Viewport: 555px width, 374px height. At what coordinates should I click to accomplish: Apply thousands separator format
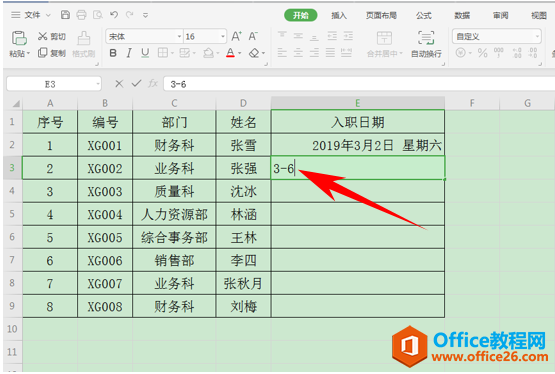point(498,53)
